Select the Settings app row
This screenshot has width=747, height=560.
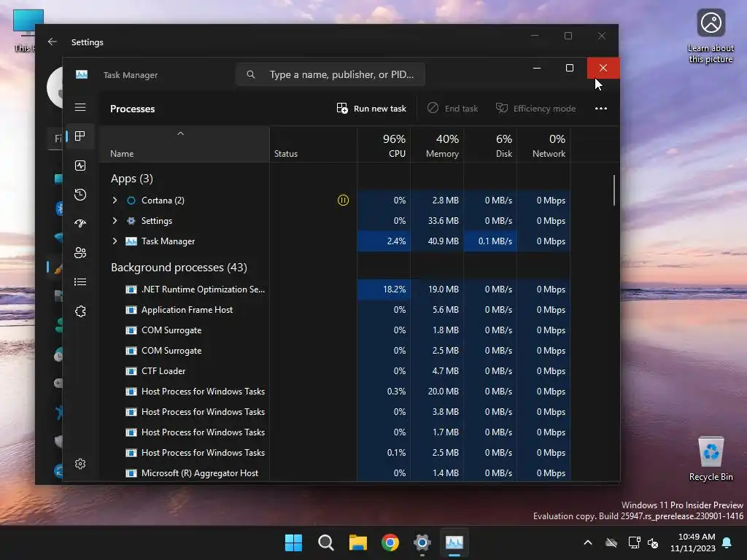pyautogui.click(x=335, y=220)
